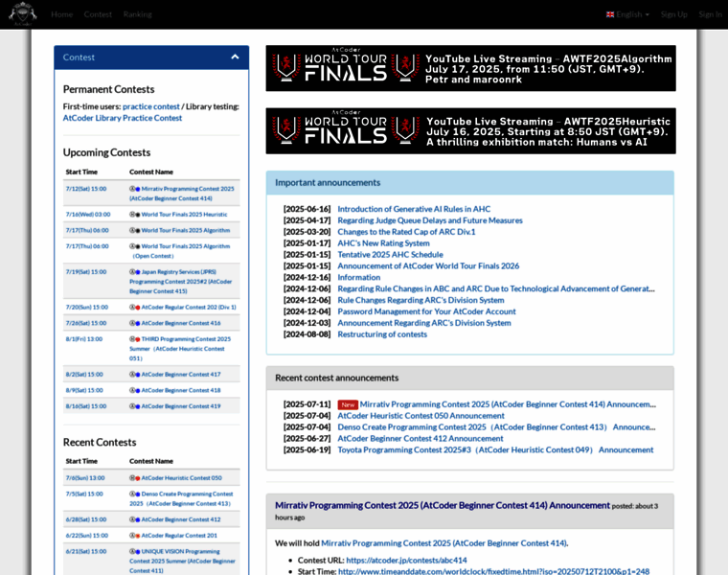Open Tentative 2025 AHC Schedule

(x=390, y=255)
